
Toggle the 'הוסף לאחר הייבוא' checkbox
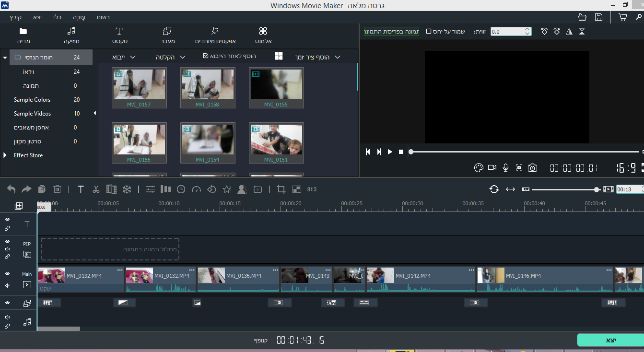206,56
